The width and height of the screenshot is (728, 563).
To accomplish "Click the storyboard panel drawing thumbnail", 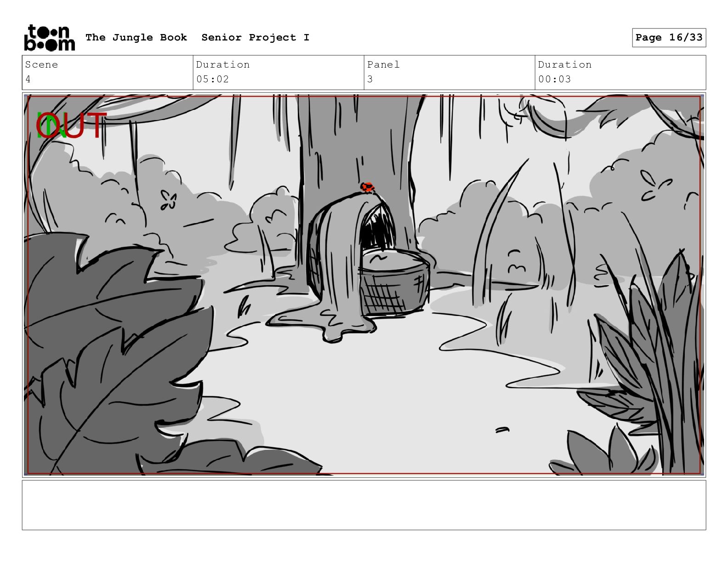I will tap(364, 285).
